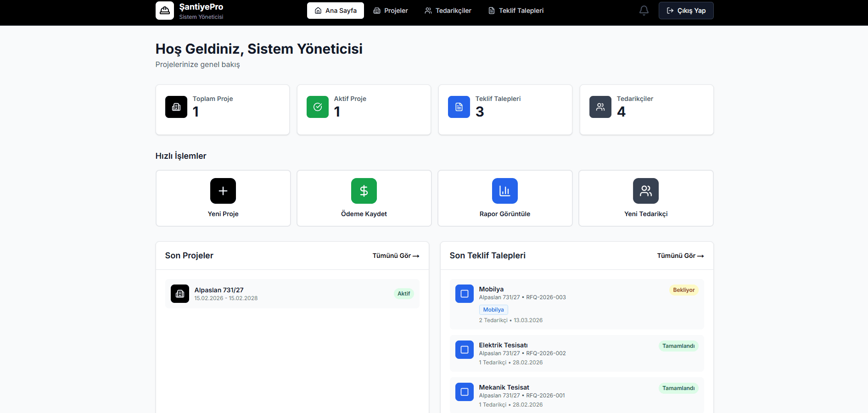Select the bar chart icon for Rapor Görüntüle
The image size is (868, 413).
(x=504, y=191)
